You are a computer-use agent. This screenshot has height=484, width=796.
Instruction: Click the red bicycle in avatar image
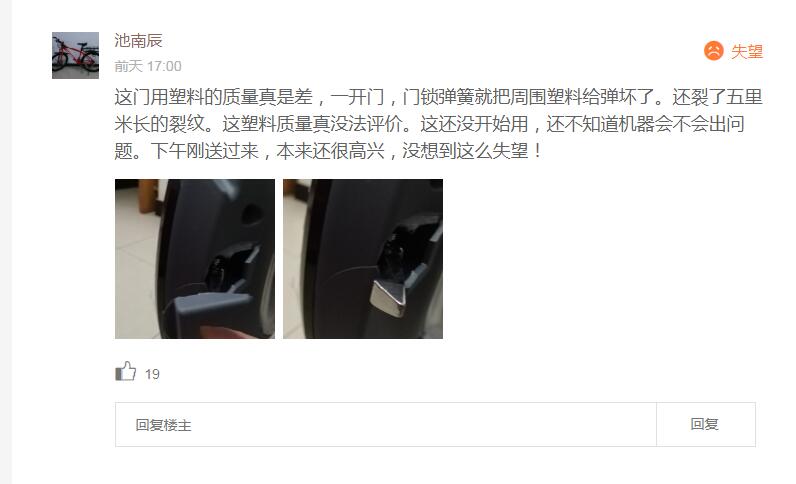coord(75,54)
